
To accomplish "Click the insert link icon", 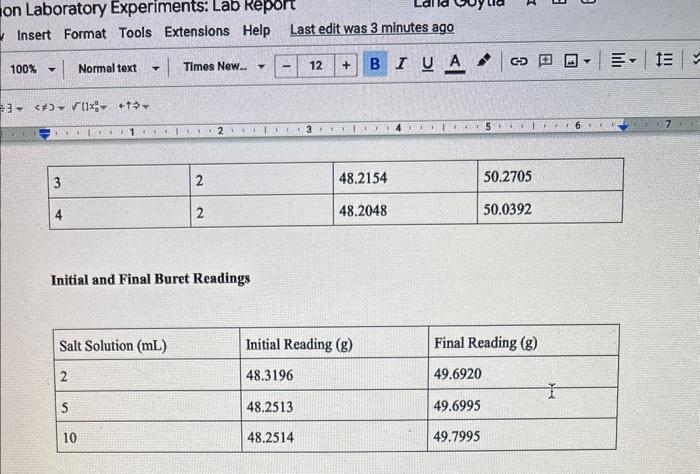I will (518, 61).
